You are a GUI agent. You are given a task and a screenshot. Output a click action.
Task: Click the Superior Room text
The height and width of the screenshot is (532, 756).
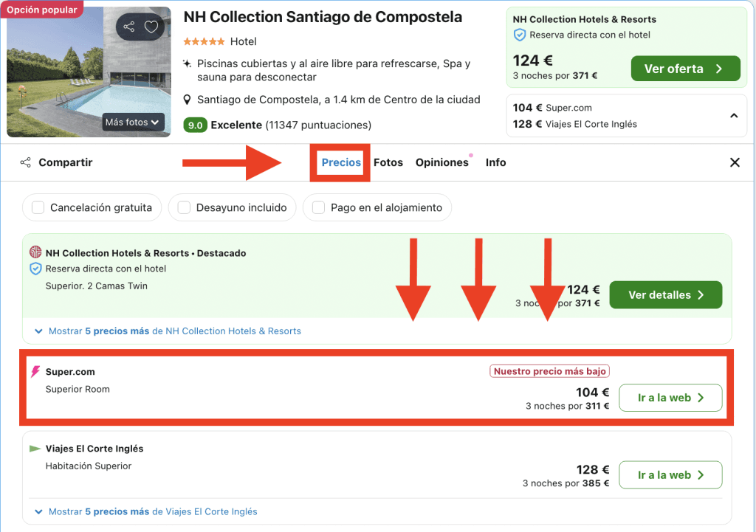(78, 389)
